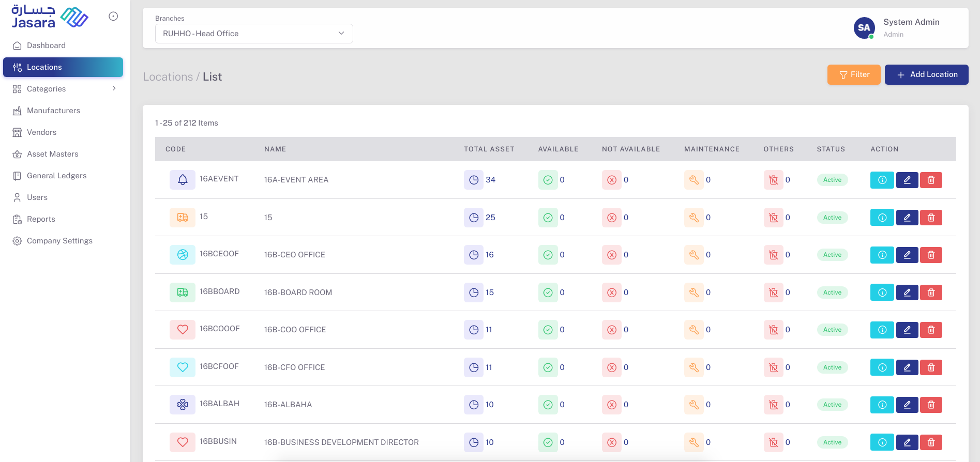Click the maintenance wrench icon for 16BCFOOF
Viewport: 980px width, 462px height.
tap(693, 367)
